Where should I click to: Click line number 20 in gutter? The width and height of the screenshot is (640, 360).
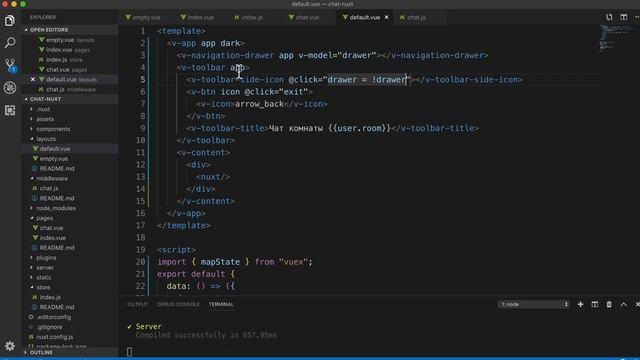[x=140, y=262]
